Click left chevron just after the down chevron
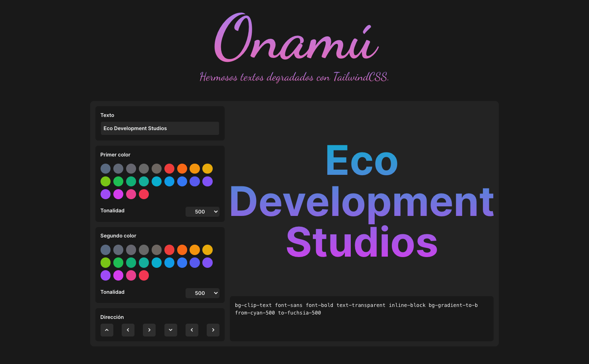This screenshot has width=589, height=364. 192,330
